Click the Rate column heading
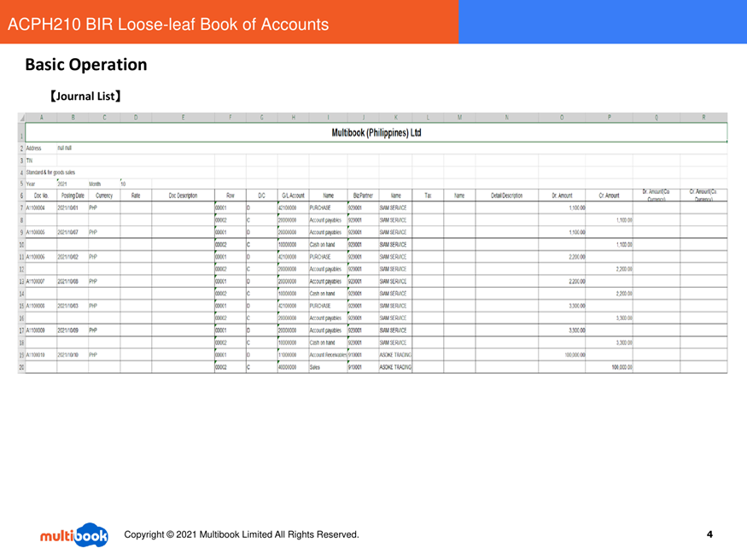The width and height of the screenshot is (747, 560). (136, 195)
